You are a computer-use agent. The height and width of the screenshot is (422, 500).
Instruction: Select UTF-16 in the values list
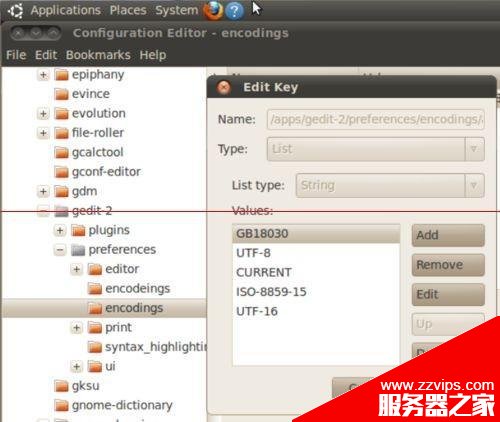pos(316,312)
